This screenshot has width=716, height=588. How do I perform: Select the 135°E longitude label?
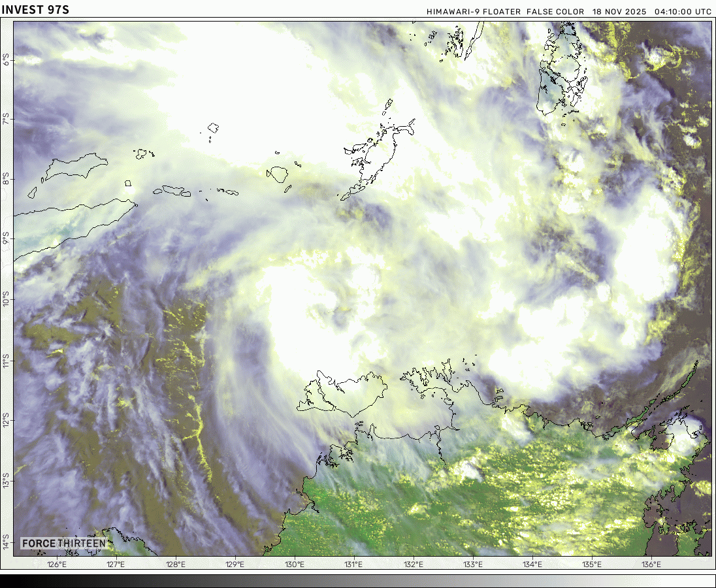(592, 564)
